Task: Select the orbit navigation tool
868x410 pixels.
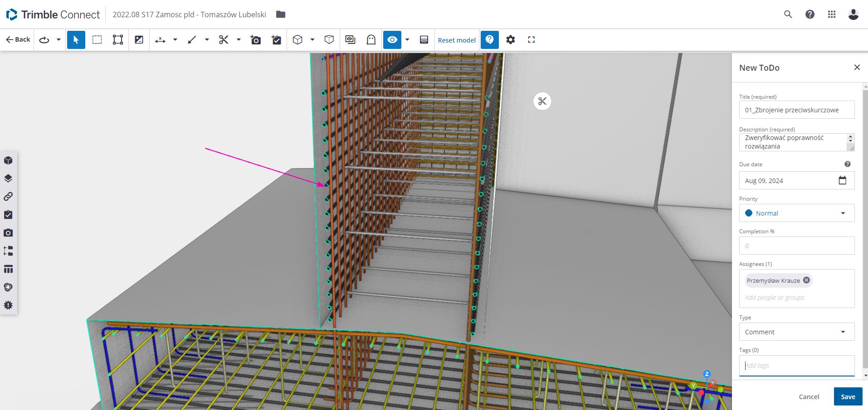Action: (x=44, y=40)
